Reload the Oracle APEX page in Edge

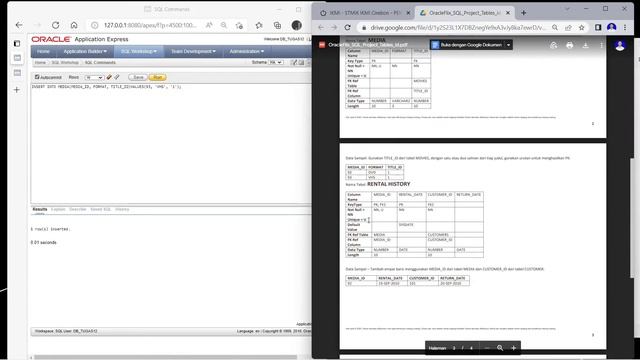tap(56, 25)
